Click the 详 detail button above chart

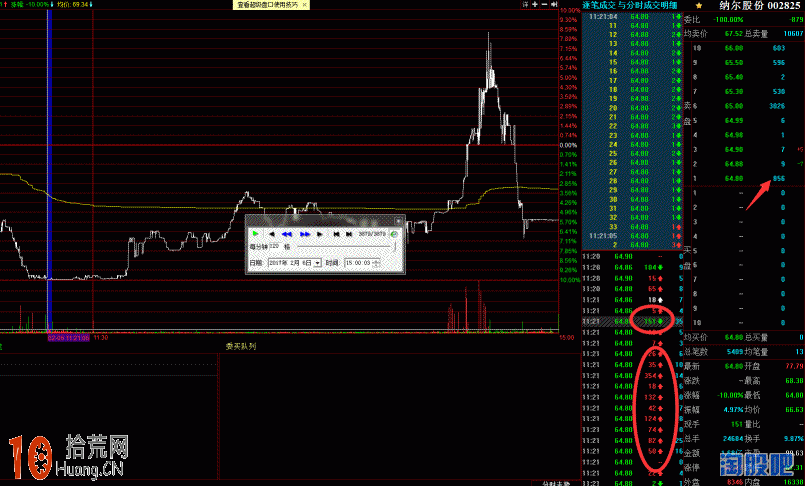point(525,4)
